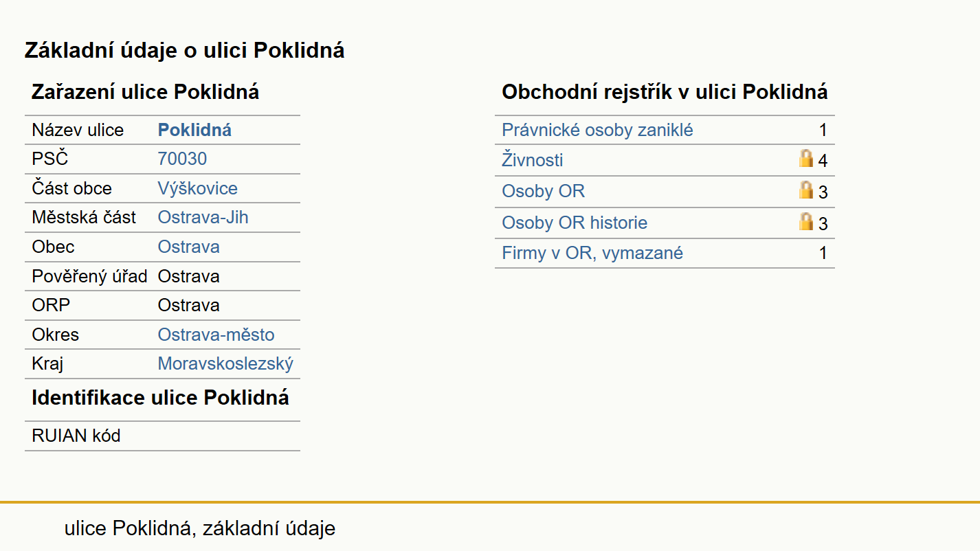Select the Ostrava municipality link
Viewport: 980px width, 551px height.
point(189,247)
